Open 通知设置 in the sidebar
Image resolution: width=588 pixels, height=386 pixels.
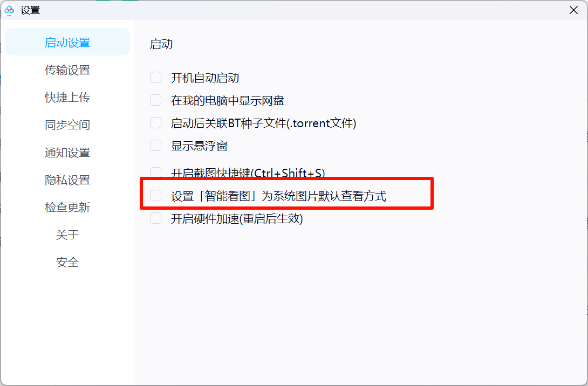[x=67, y=152]
